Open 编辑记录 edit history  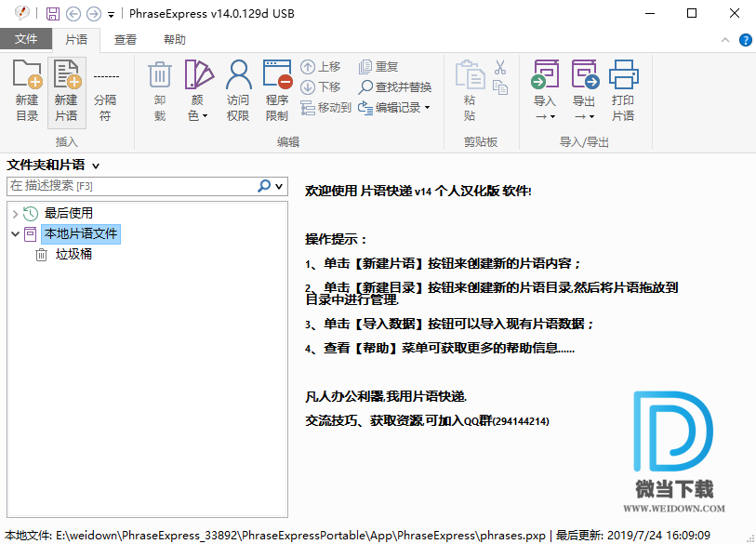[393, 108]
